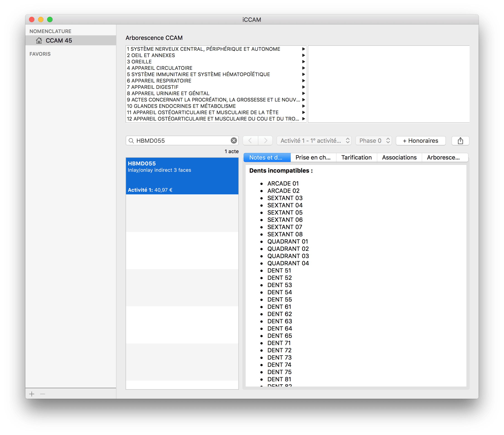Open the Activité 1 dropdown

(314, 140)
